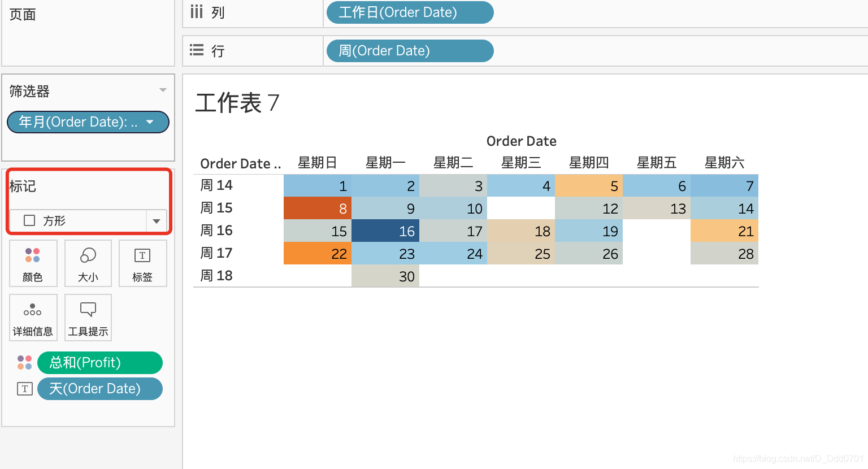Select the orange cell for day 22
Screen dimensions: 868x469
coord(318,253)
